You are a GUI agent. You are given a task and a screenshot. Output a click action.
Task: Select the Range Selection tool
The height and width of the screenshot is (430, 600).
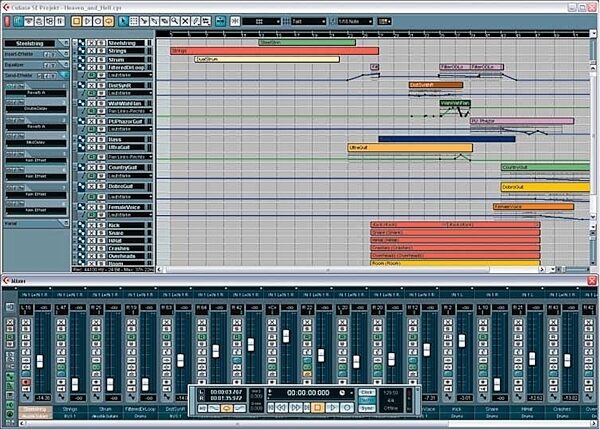click(134, 21)
